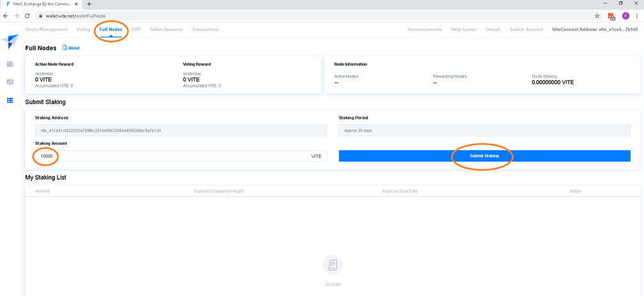Open the Token Issuance tab
The image size is (644, 296).
[x=166, y=29]
